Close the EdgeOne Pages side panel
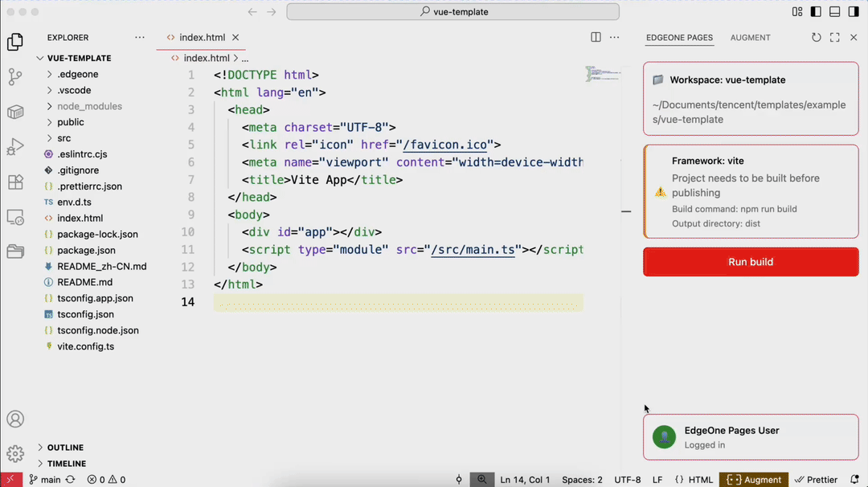The height and width of the screenshot is (487, 868). (x=854, y=37)
